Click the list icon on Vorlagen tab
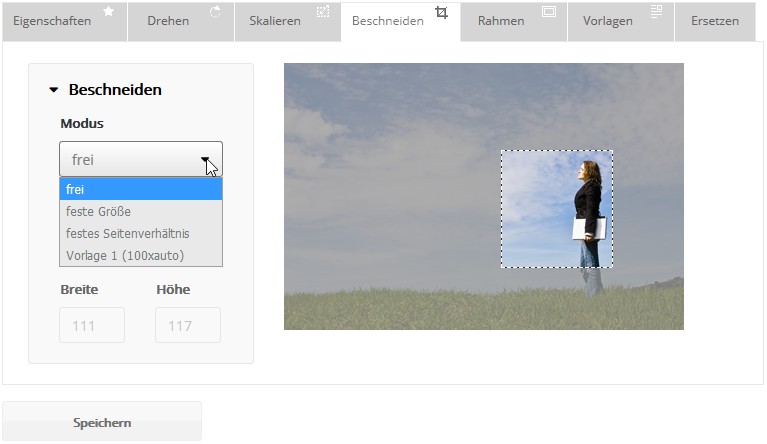The width and height of the screenshot is (767, 444). pyautogui.click(x=656, y=11)
